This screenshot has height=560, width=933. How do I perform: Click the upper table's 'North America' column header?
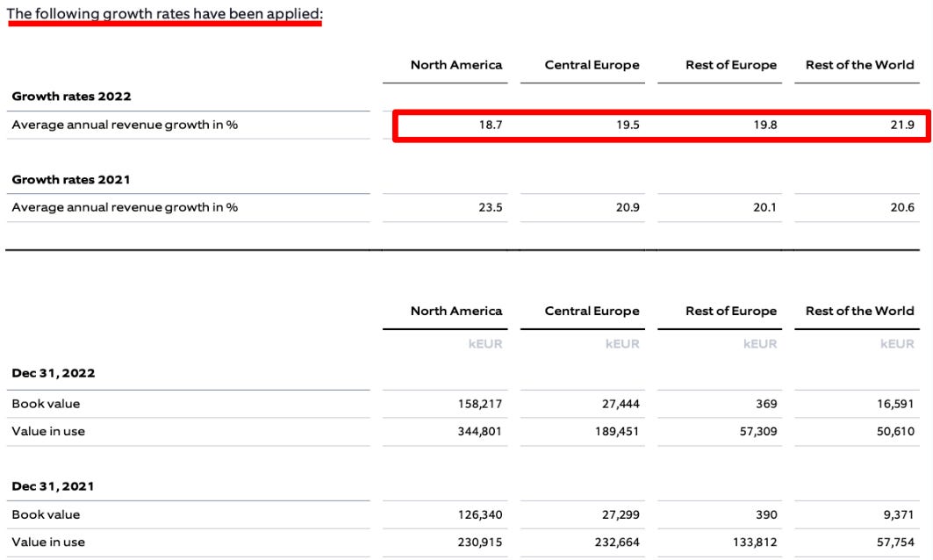tap(456, 65)
